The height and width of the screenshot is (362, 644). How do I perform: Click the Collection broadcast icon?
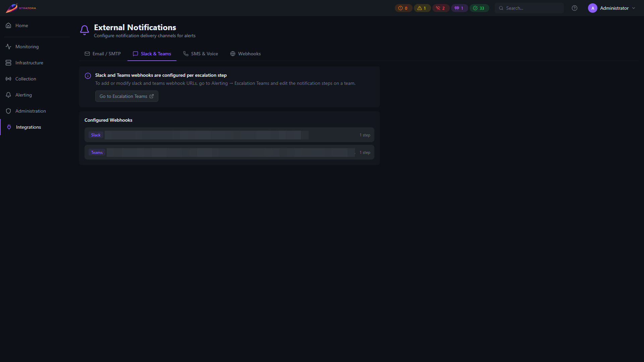click(x=8, y=79)
